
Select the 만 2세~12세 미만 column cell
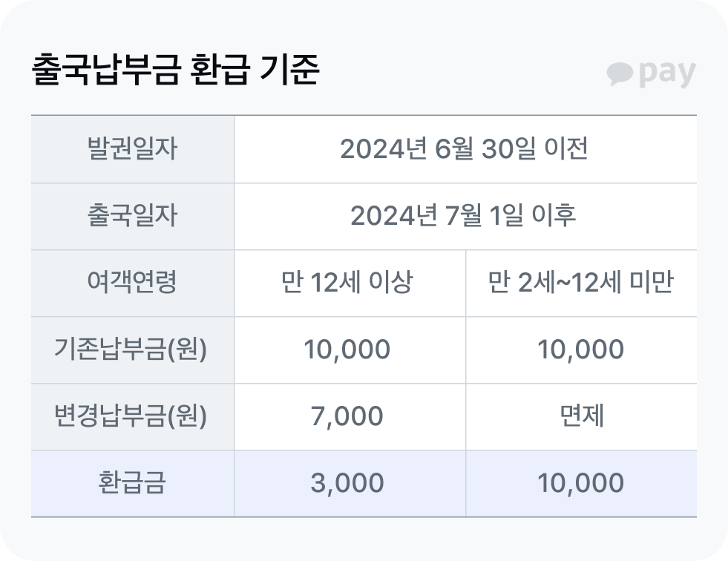pos(580,283)
